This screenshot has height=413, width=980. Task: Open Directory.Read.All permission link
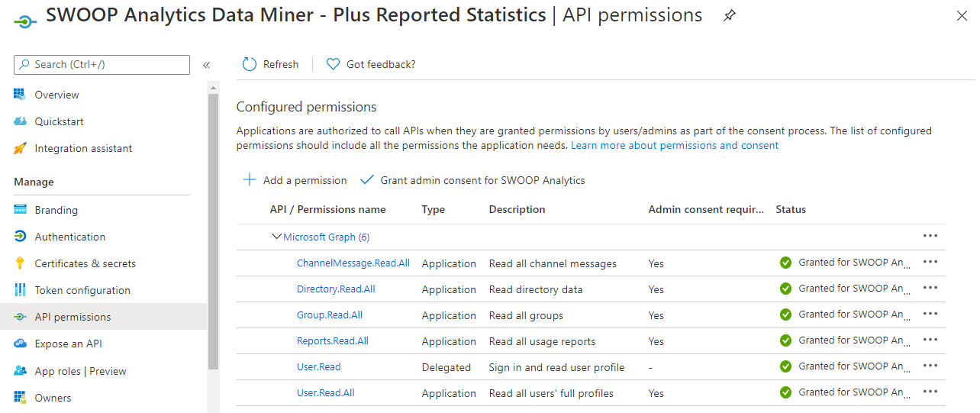(x=336, y=289)
